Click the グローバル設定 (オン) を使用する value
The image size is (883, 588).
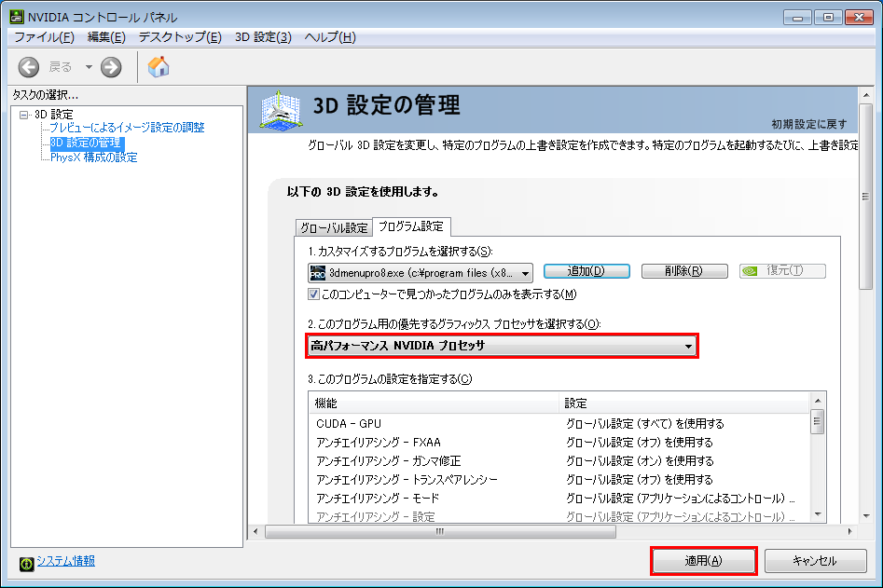coord(640,461)
